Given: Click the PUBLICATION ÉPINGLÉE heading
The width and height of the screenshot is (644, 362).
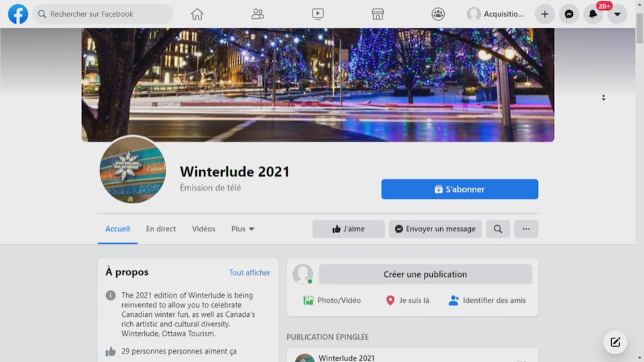Looking at the screenshot, I should (x=328, y=337).
